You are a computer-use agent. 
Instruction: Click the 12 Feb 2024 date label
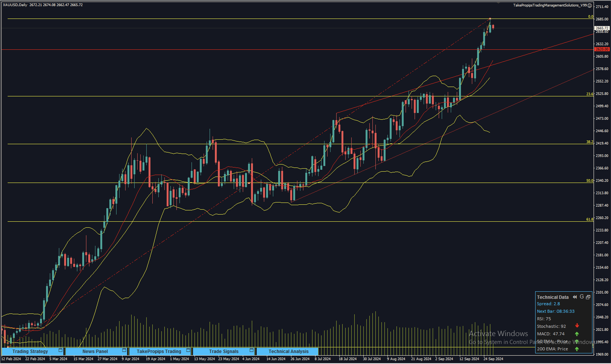[11, 359]
